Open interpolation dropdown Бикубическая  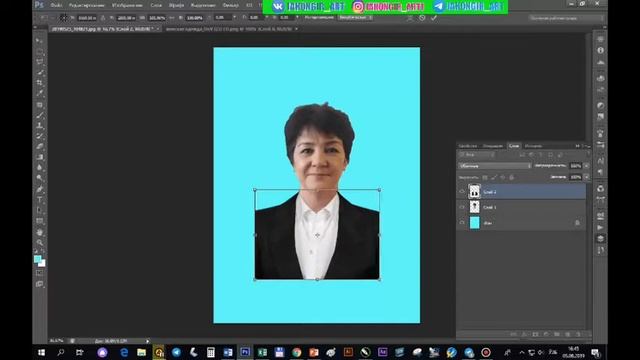pos(355,18)
